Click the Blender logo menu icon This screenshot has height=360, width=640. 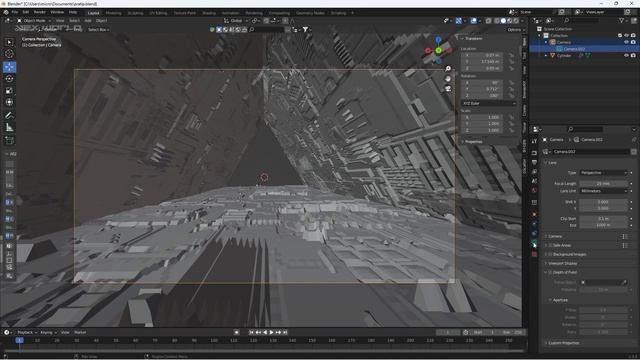(x=6, y=12)
